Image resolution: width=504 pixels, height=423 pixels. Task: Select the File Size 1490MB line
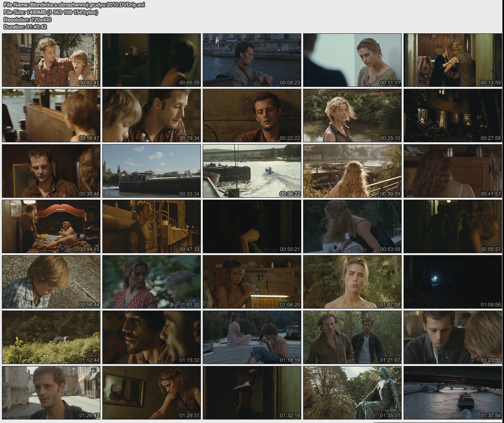click(x=50, y=12)
